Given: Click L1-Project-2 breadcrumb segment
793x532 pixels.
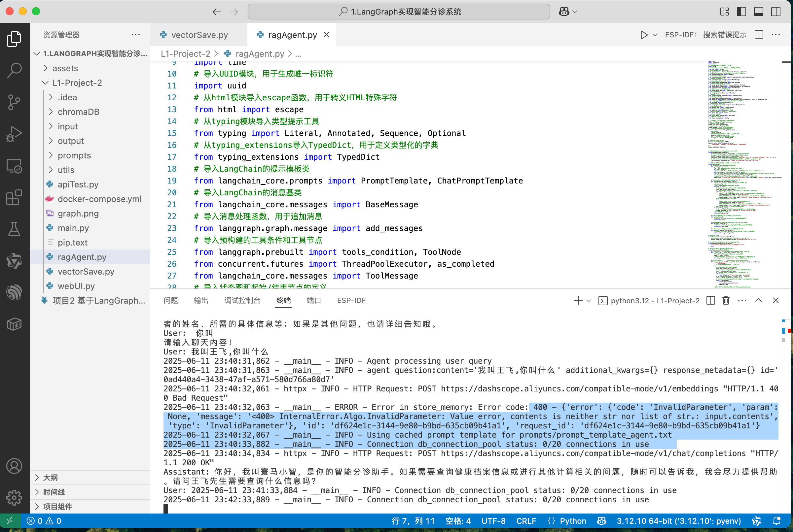Looking at the screenshot, I should coord(185,53).
